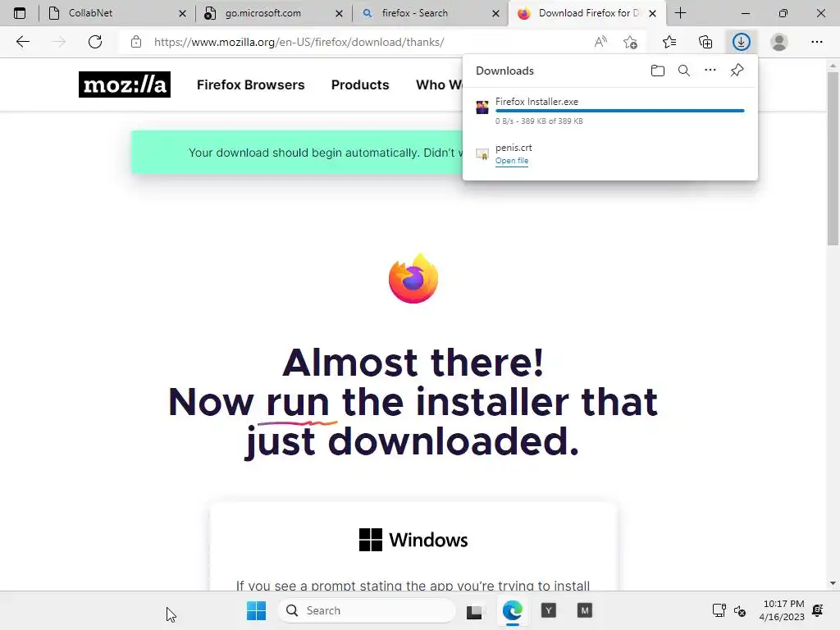
Task: Close the go.microsoft.com tab
Action: pyautogui.click(x=339, y=13)
